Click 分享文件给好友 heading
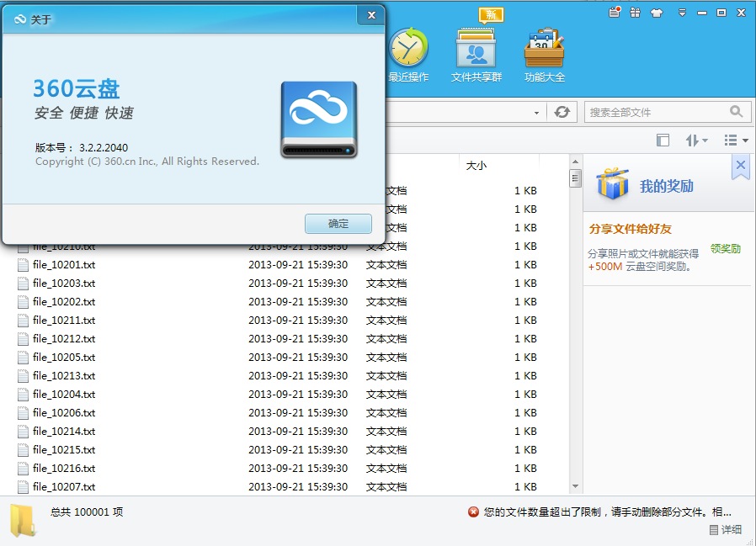This screenshot has height=546, width=756. click(x=631, y=229)
